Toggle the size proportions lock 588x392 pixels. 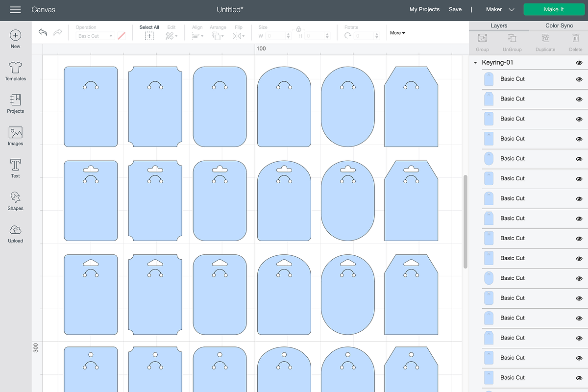click(x=298, y=29)
